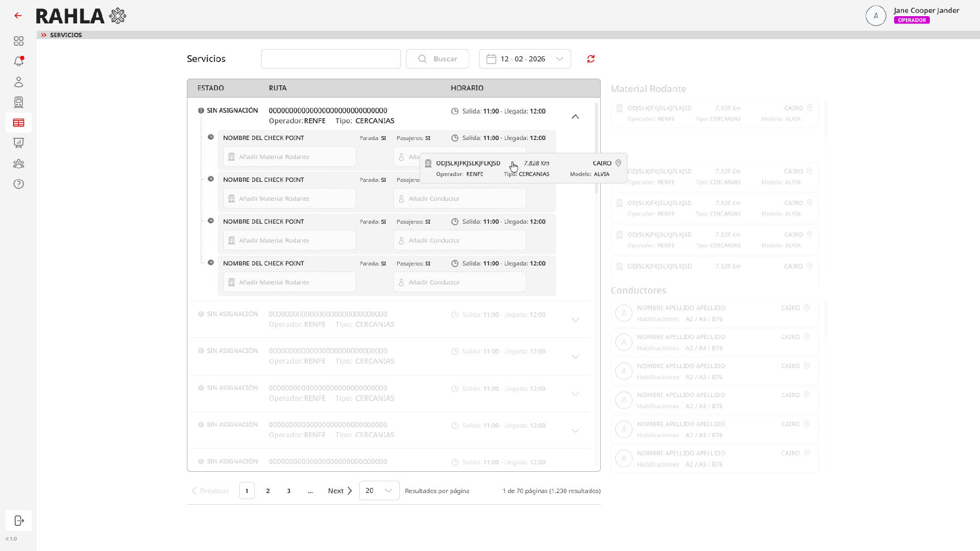
Task: Open the help question-mark sidebar icon
Action: coord(18,184)
